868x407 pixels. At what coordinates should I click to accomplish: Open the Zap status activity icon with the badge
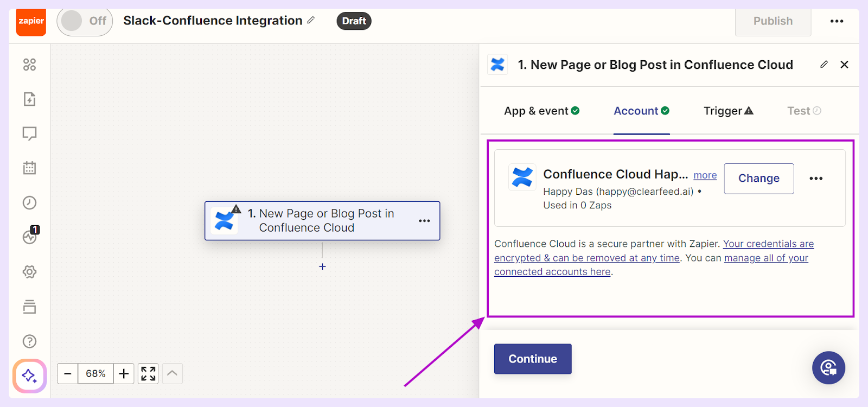[x=31, y=236]
